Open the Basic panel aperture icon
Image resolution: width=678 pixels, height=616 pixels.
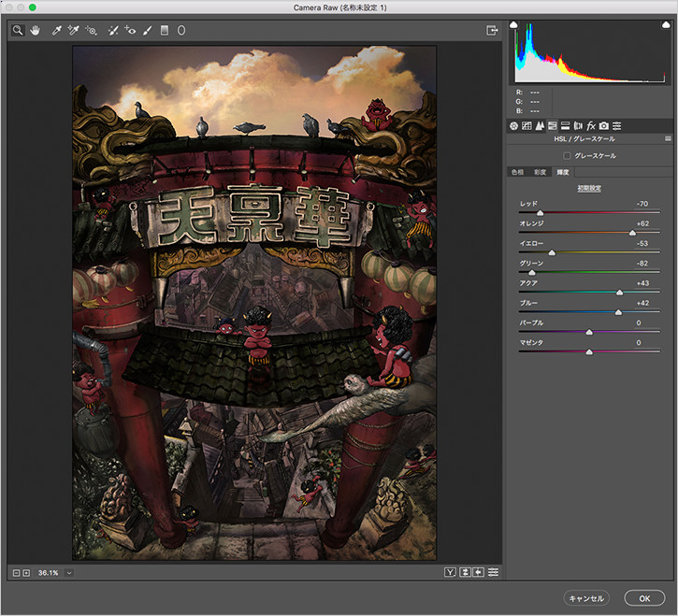point(513,126)
